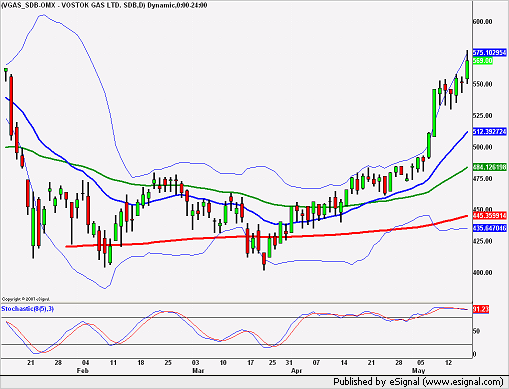Screen dimensions: 509x389
Task: Click the 31 date marker on time axis
Action: 289,363
